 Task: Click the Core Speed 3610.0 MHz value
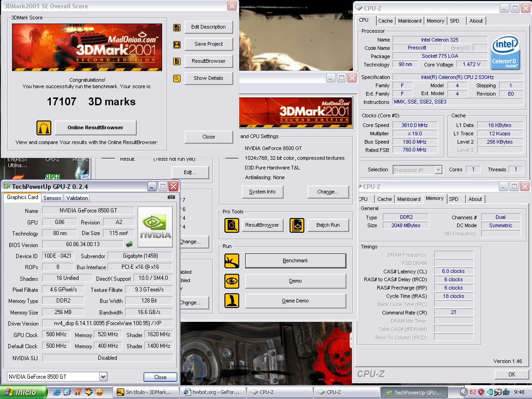pos(415,125)
